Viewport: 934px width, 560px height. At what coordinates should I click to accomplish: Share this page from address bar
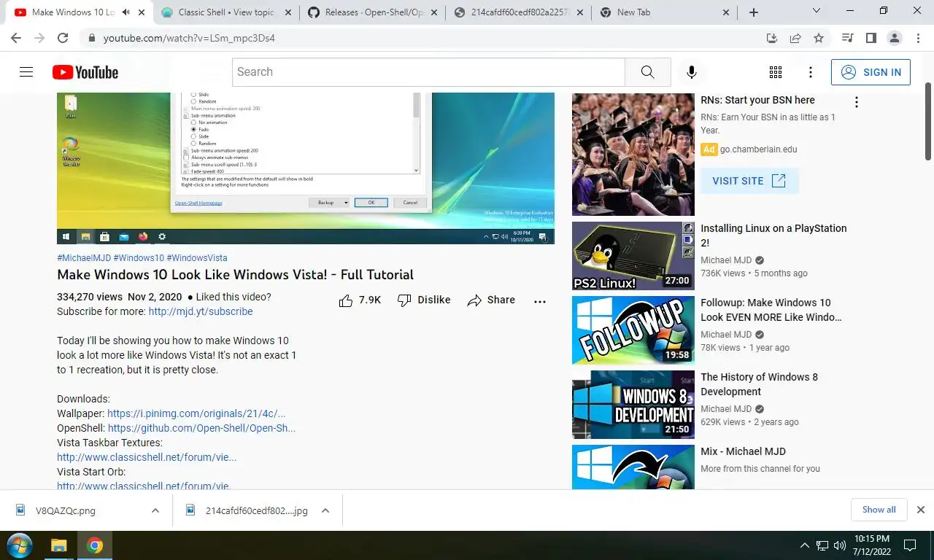click(x=795, y=38)
